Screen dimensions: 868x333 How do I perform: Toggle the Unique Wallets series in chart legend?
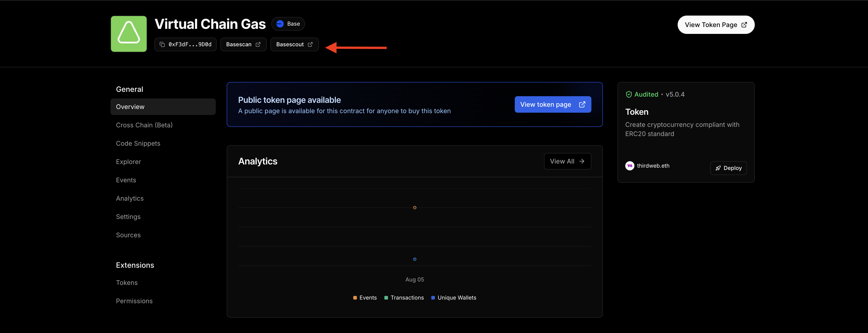[x=453, y=298]
